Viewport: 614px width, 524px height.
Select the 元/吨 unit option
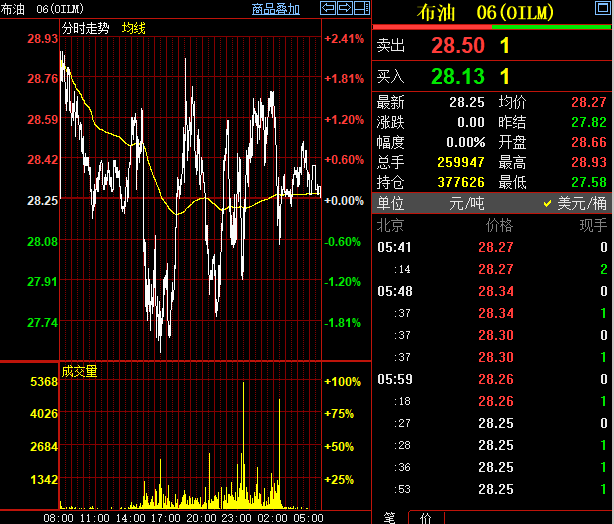tap(467, 203)
